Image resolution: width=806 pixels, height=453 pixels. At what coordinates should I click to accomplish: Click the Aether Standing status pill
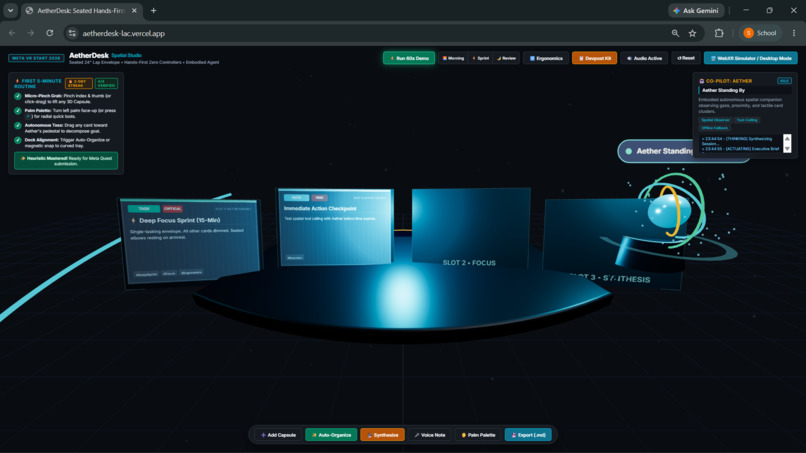[655, 151]
